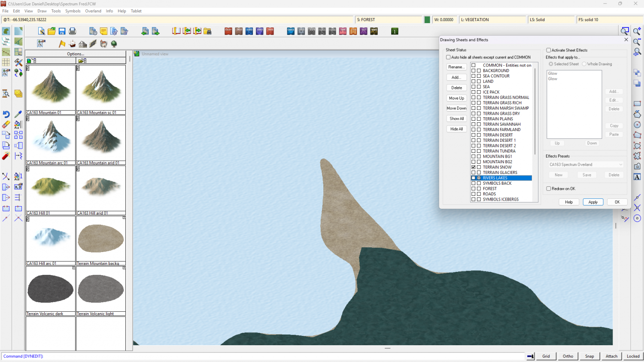Select the TERRAIN SNOW sheet in list
Screen dimensions: 644x362
(497, 167)
